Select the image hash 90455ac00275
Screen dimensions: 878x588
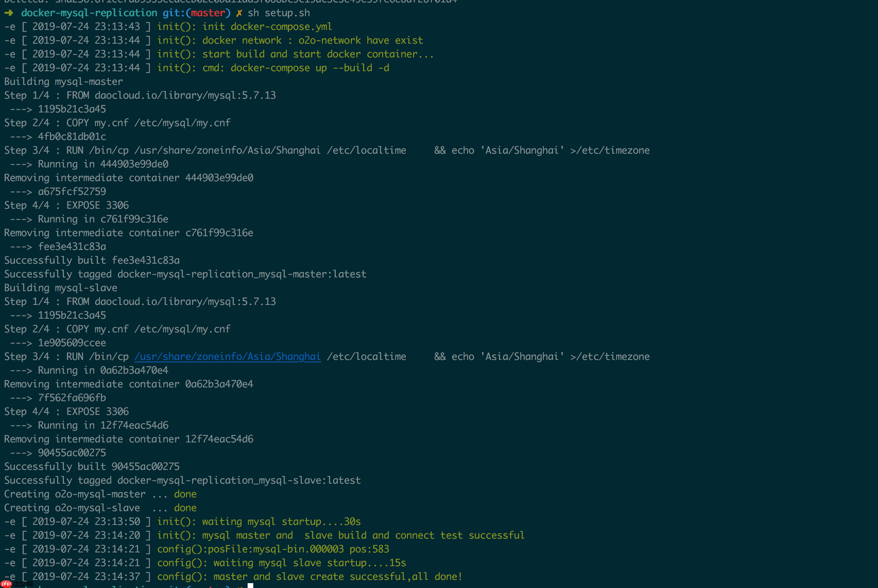point(72,453)
